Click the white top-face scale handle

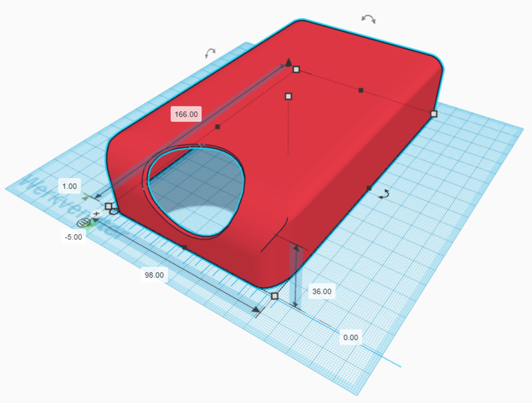point(288,96)
